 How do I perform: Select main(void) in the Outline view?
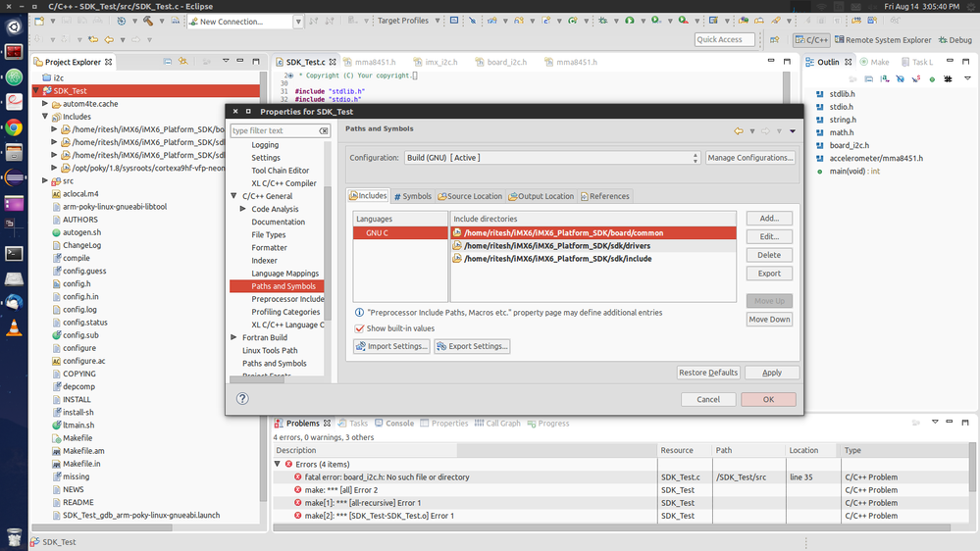[853, 172]
